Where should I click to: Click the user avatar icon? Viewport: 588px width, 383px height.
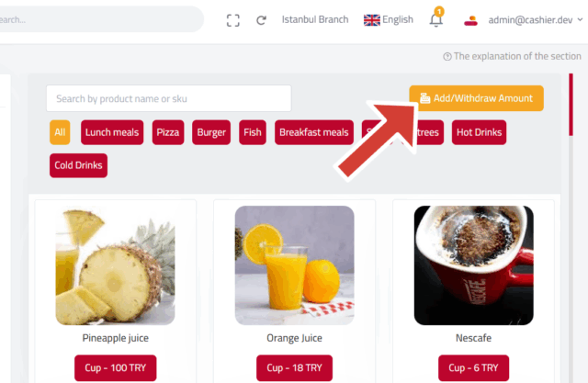coord(470,20)
